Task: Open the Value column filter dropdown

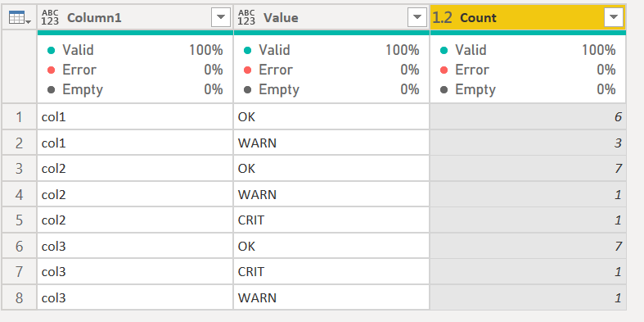Action: coord(417,17)
